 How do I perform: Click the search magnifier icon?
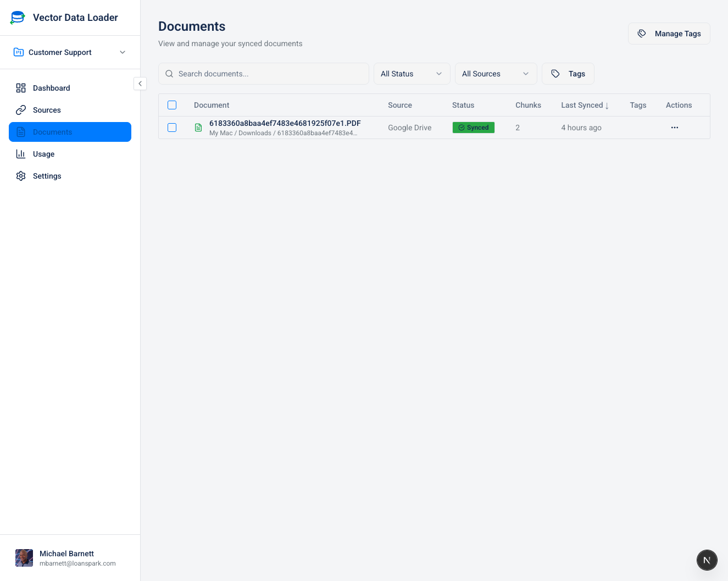tap(169, 73)
